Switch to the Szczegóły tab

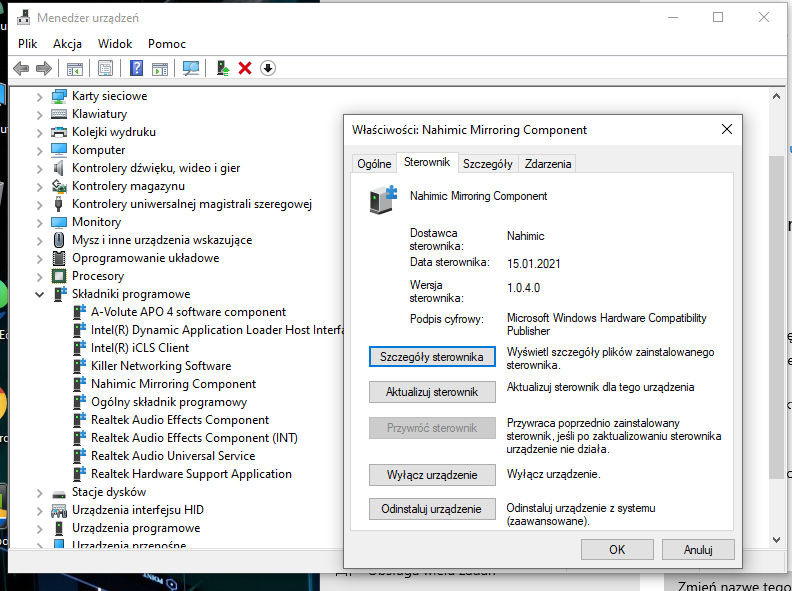(x=487, y=164)
